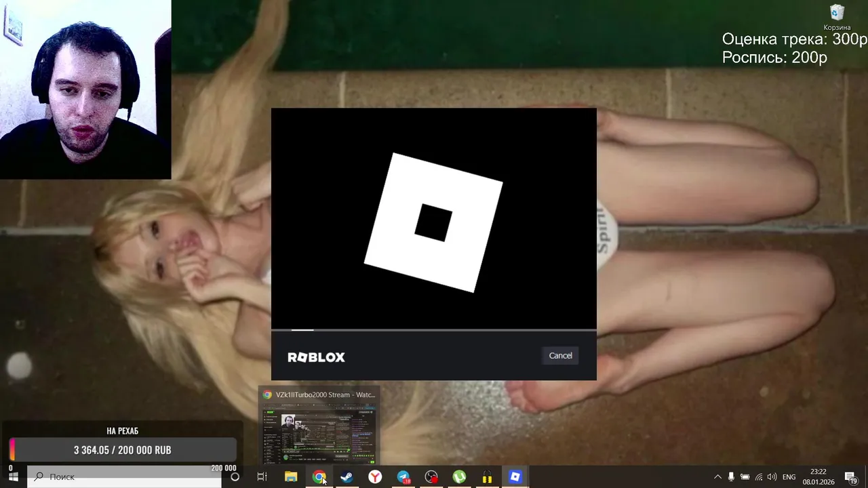
Task: Click the Поиск taskbar search field
Action: (x=124, y=476)
